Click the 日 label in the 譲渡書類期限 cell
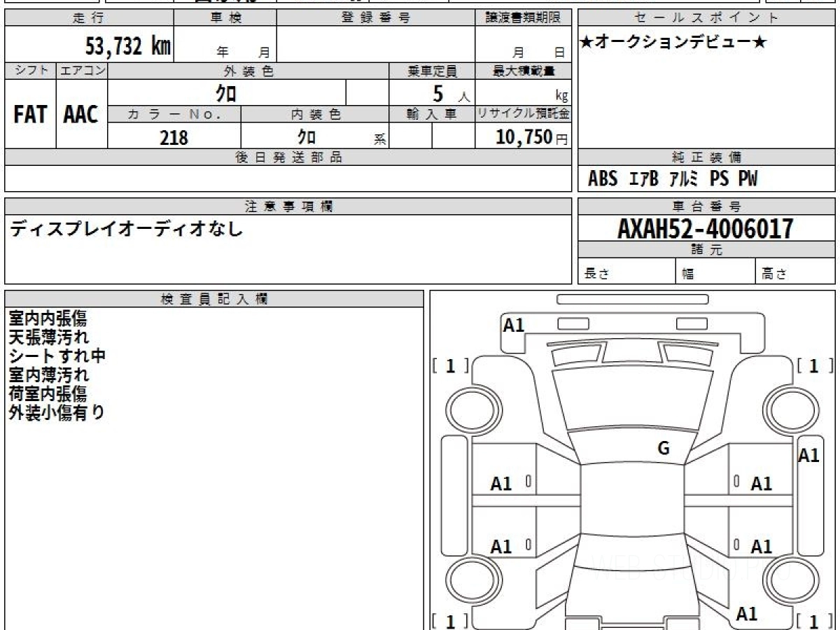840x630 pixels. (559, 52)
